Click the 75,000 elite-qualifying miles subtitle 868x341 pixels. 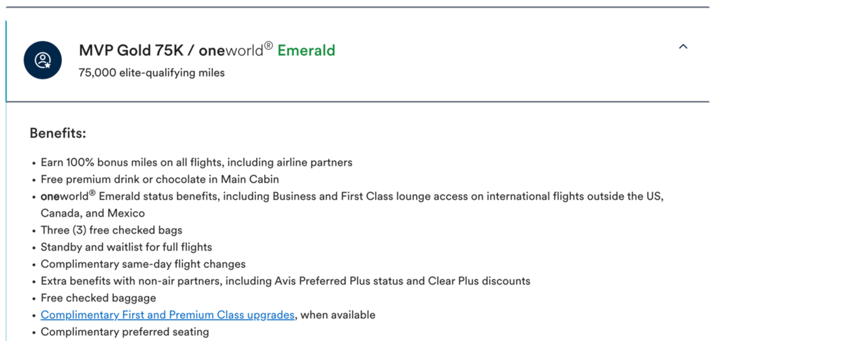(x=152, y=73)
